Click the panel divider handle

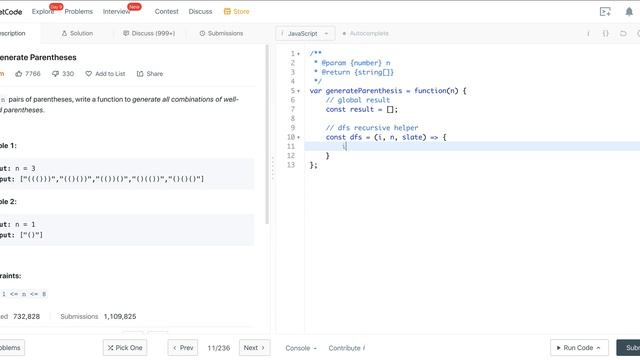273,167
